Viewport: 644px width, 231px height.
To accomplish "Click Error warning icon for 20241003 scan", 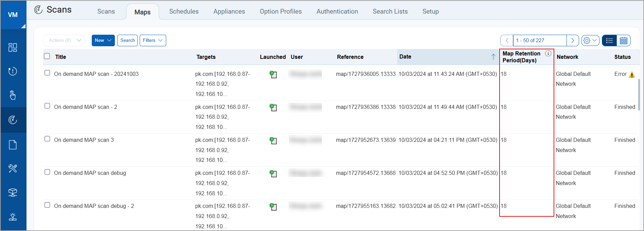I will tap(632, 75).
